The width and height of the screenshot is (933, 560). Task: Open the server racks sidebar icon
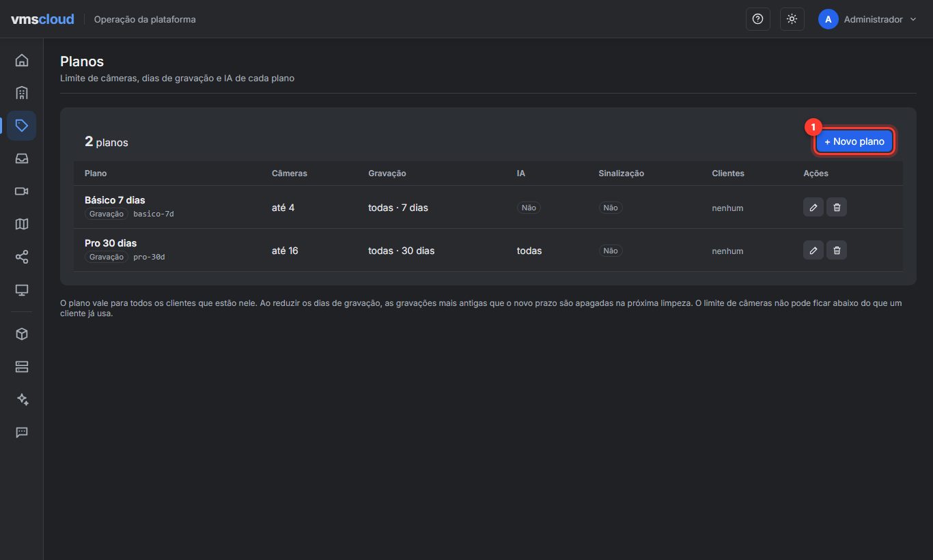click(22, 367)
